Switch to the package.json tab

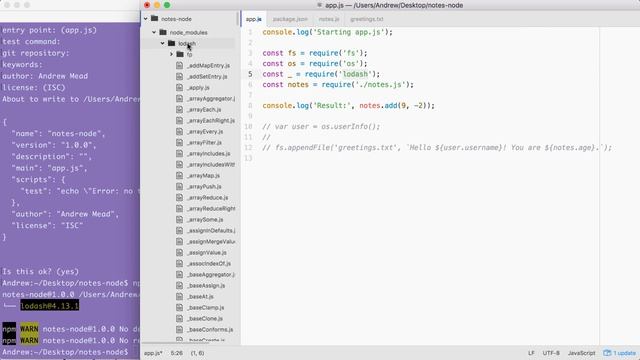(290, 19)
